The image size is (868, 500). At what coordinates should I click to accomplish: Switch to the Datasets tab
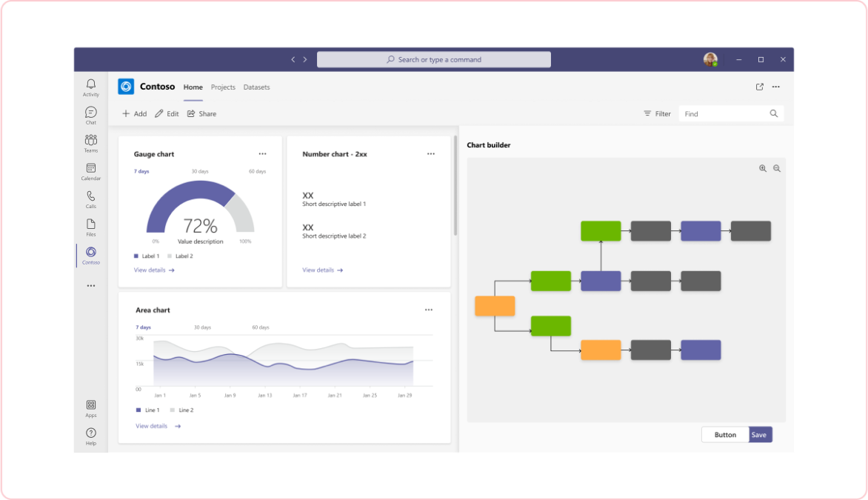[257, 87]
